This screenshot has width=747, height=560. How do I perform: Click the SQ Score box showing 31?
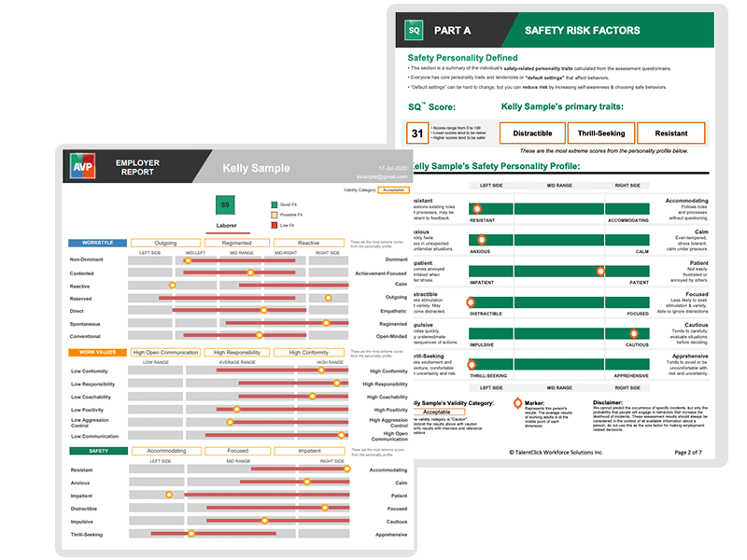click(x=417, y=133)
